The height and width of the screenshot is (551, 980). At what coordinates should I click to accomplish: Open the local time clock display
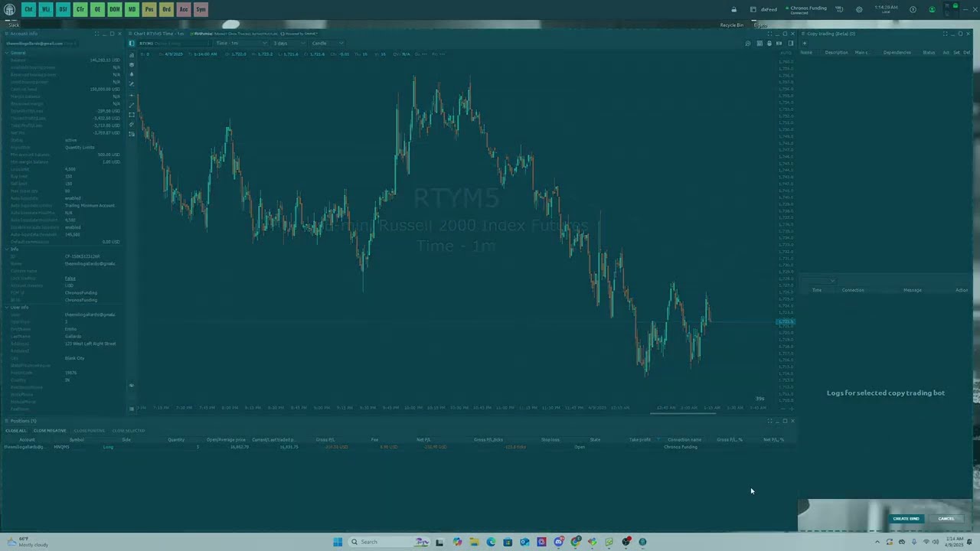pyautogui.click(x=886, y=9)
